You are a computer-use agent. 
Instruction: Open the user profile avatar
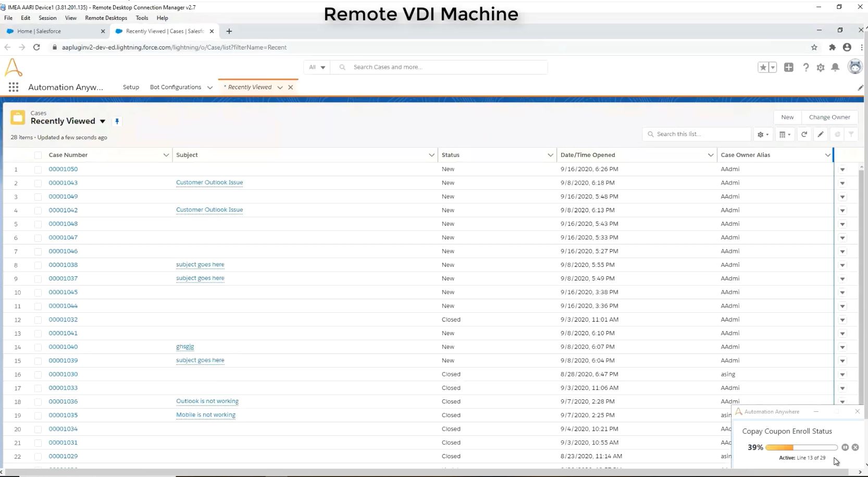(855, 67)
